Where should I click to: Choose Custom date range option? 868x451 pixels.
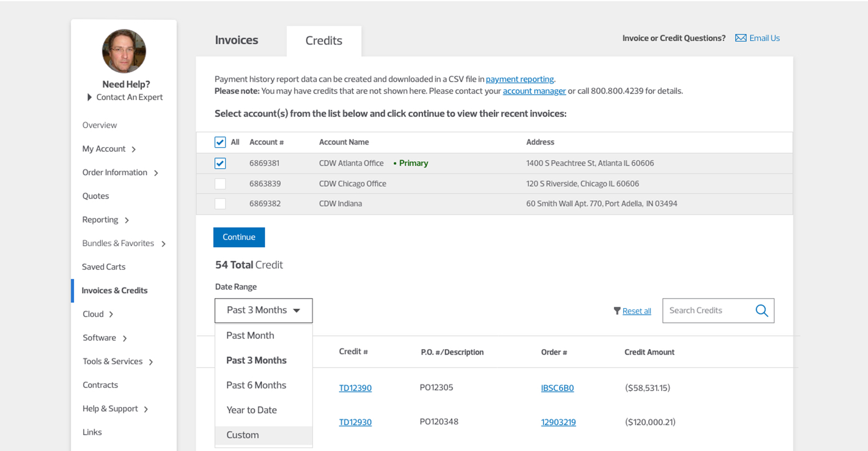click(263, 435)
